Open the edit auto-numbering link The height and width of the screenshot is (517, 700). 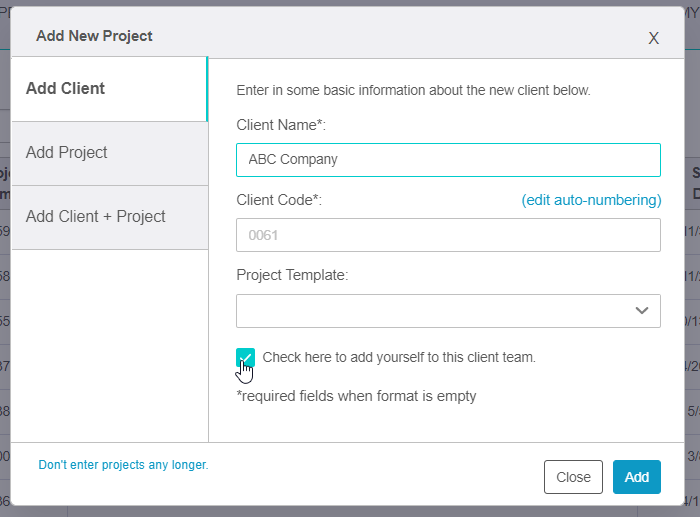tap(591, 200)
